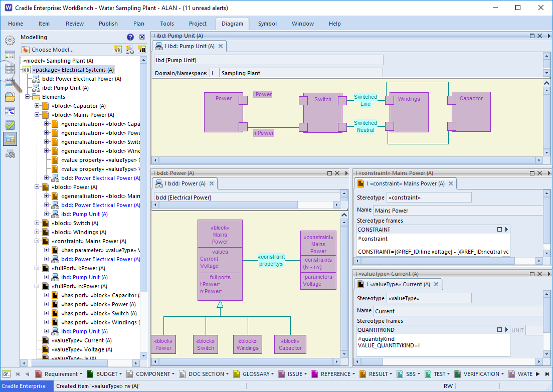Maximize the ibd: Pump Unit pane
The height and width of the screenshot is (392, 553).
tap(532, 36)
